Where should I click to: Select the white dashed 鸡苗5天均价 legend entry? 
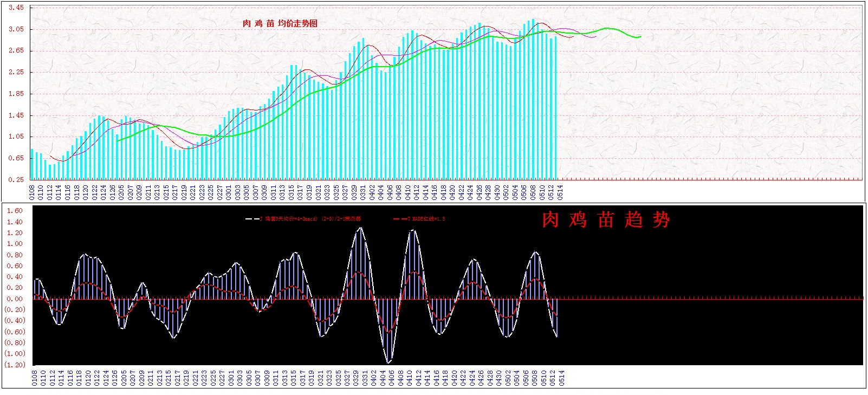click(x=303, y=219)
